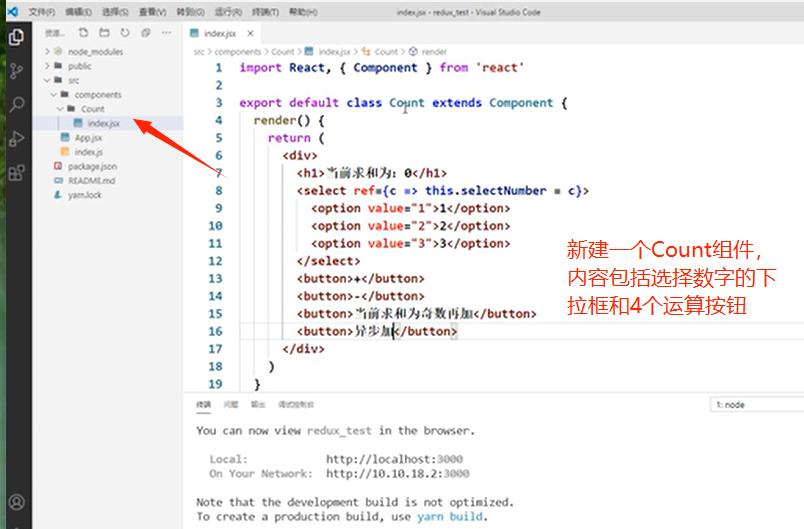The width and height of the screenshot is (804, 529).
Task: Switch to the 输出 Output panel tab
Action: coord(258,404)
